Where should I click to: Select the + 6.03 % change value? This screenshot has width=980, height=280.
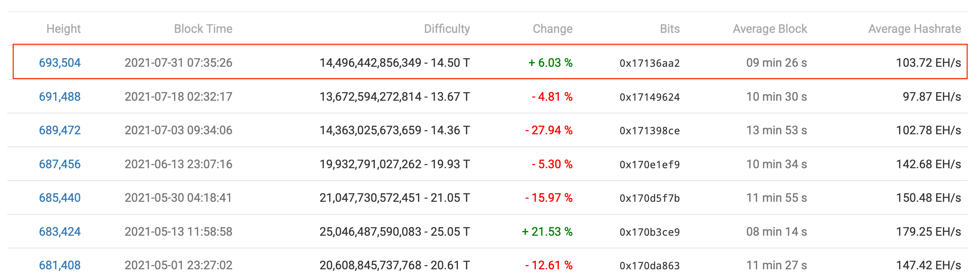pos(550,62)
